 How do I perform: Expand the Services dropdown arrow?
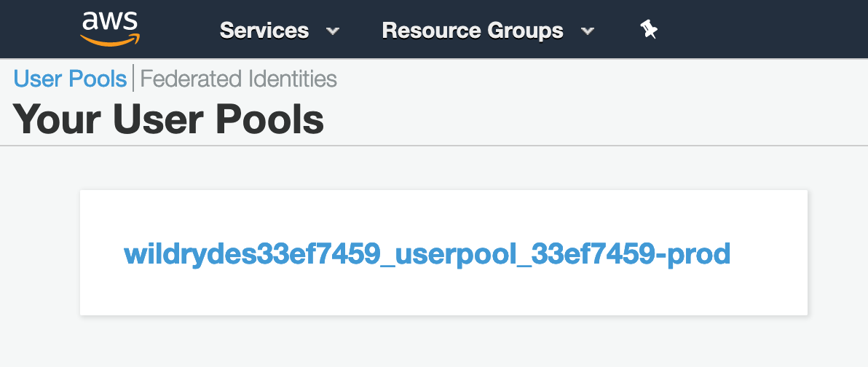pos(333,31)
